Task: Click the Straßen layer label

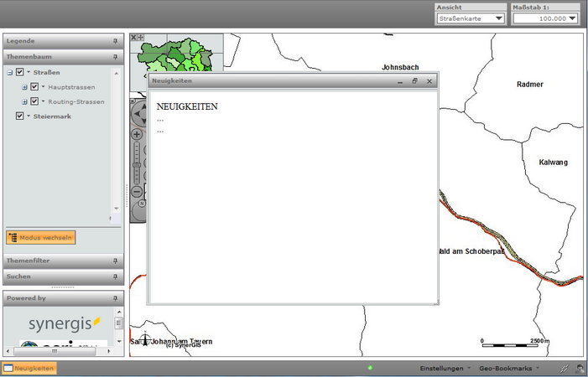Action: click(x=46, y=72)
